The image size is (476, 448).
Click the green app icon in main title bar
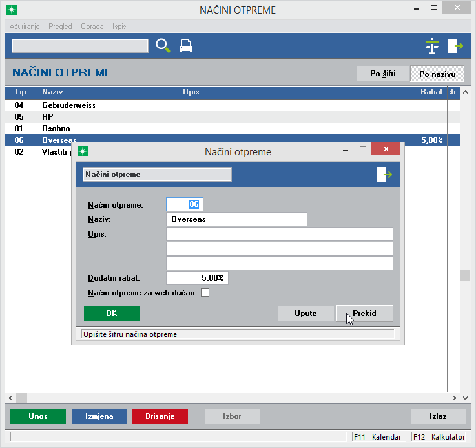tap(11, 10)
